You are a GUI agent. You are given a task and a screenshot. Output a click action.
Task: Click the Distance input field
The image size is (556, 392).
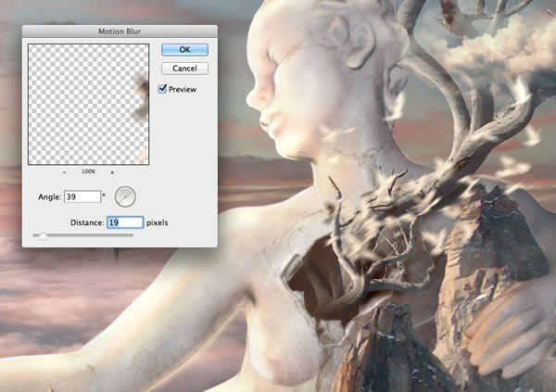click(x=125, y=222)
